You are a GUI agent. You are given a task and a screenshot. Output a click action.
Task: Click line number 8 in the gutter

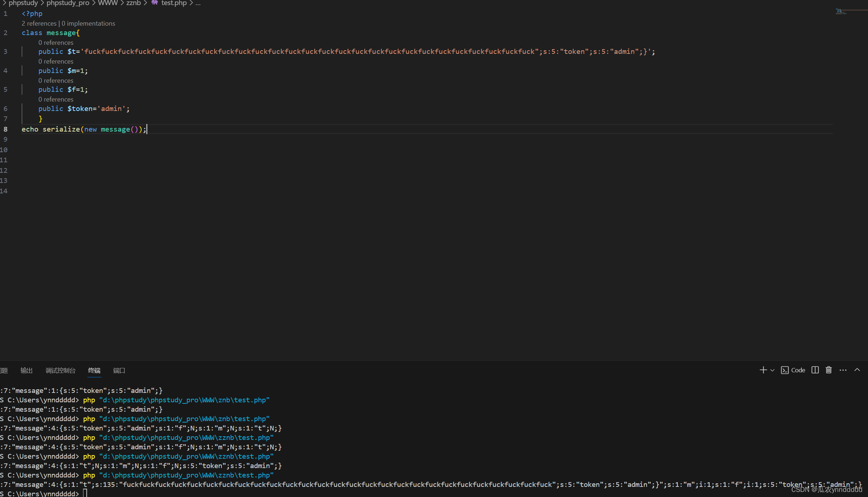point(5,129)
